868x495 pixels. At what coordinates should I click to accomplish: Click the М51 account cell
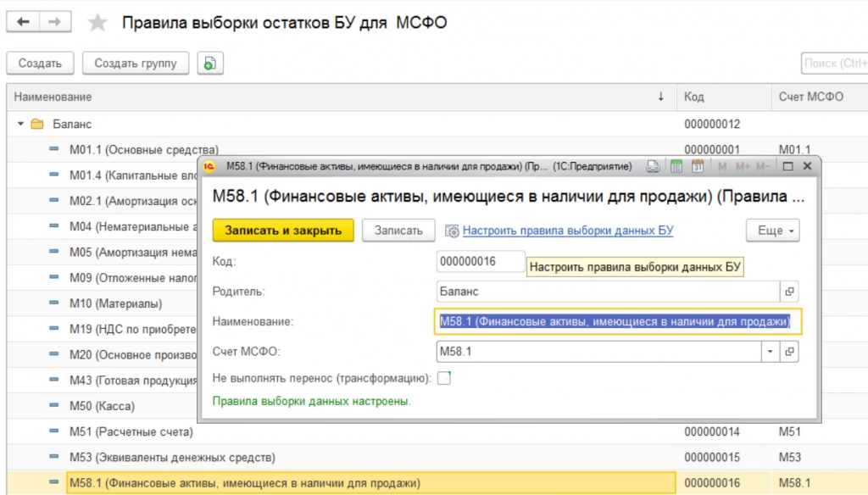[x=790, y=431]
